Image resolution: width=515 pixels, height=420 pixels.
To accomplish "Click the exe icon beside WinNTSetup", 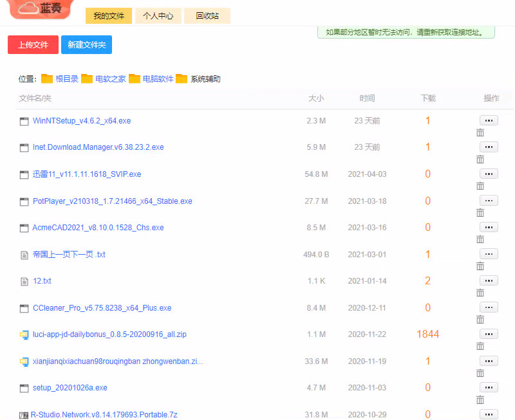I will [24, 122].
